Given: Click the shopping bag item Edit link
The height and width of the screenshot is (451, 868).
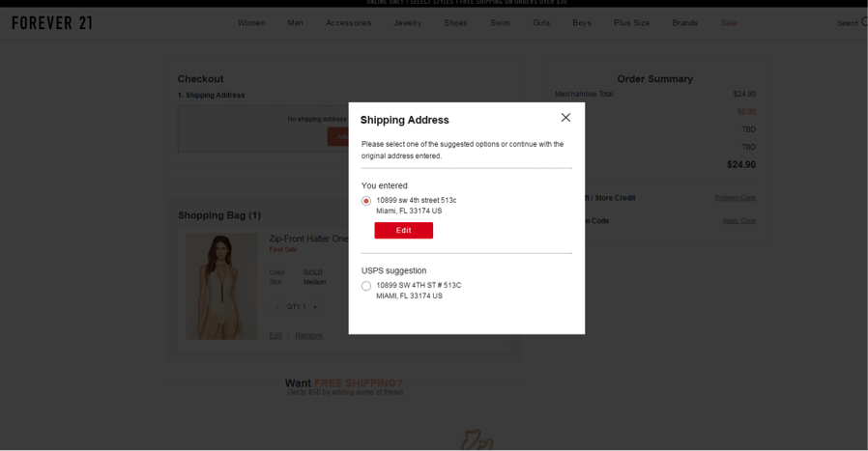Looking at the screenshot, I should click(x=275, y=335).
